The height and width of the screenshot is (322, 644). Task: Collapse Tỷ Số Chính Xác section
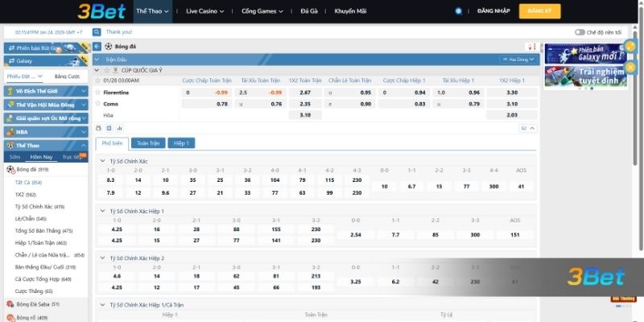pos(103,161)
